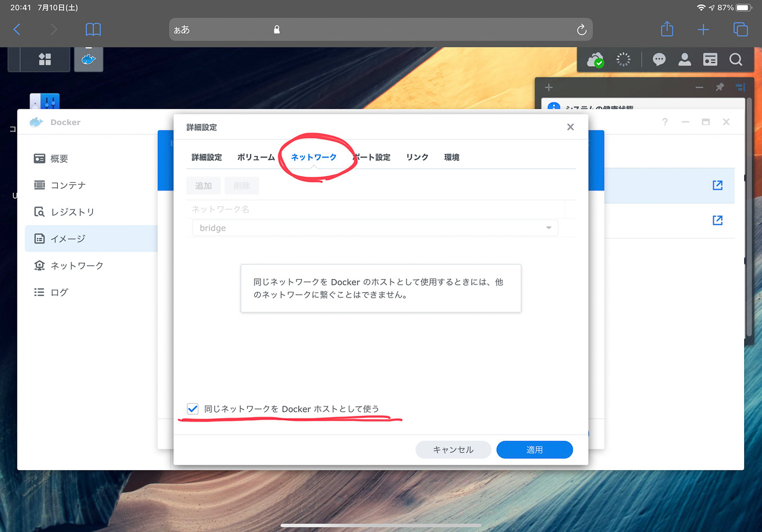Click the disabled 削除 button

242,186
